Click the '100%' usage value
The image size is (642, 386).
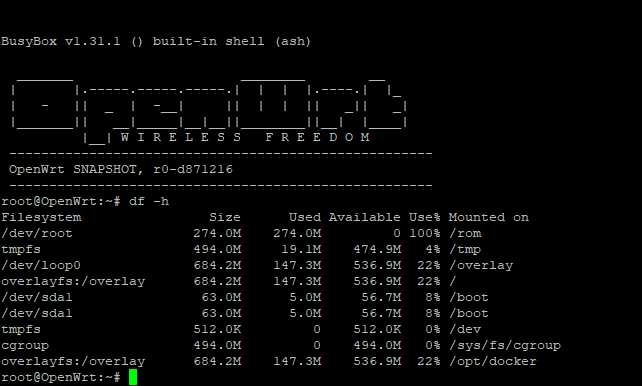click(x=425, y=233)
